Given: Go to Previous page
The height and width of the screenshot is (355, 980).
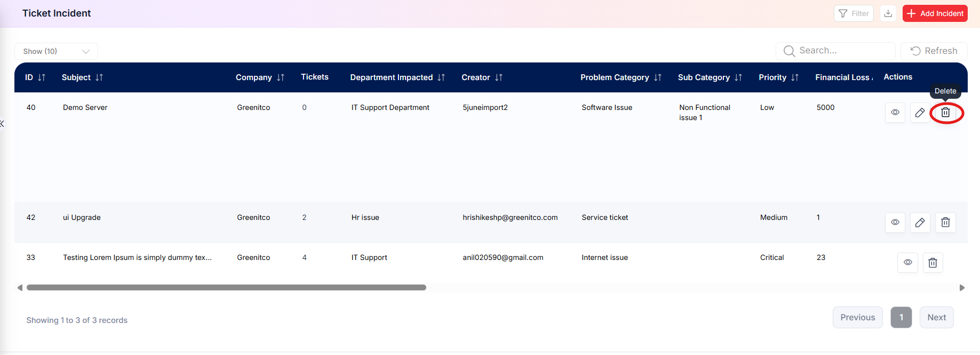Looking at the screenshot, I should (x=858, y=318).
